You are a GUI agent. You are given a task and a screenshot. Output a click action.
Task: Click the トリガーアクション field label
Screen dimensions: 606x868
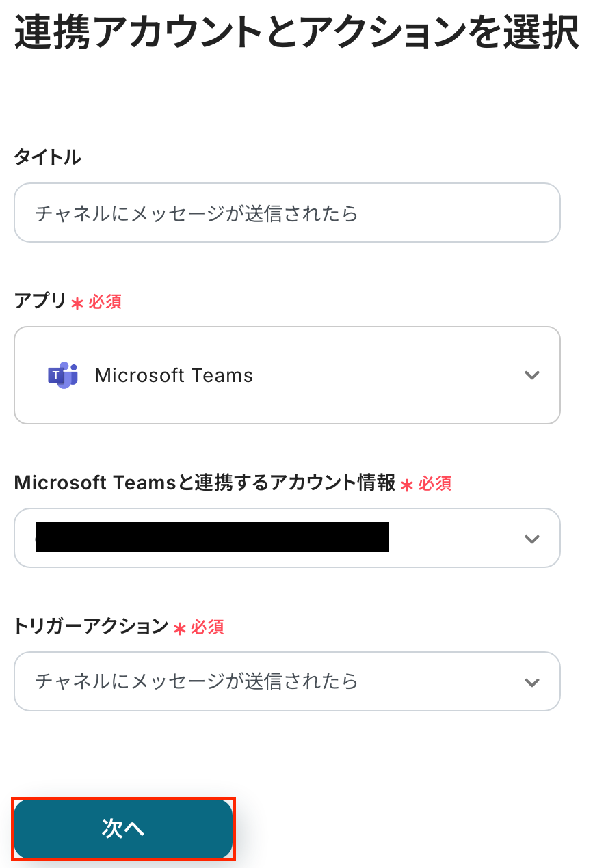coord(91,626)
